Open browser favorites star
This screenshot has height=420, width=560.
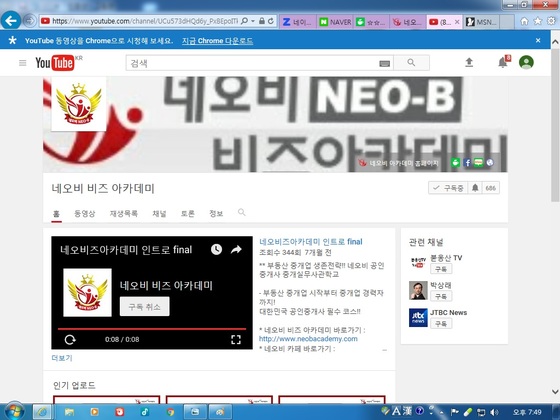[x=538, y=21]
